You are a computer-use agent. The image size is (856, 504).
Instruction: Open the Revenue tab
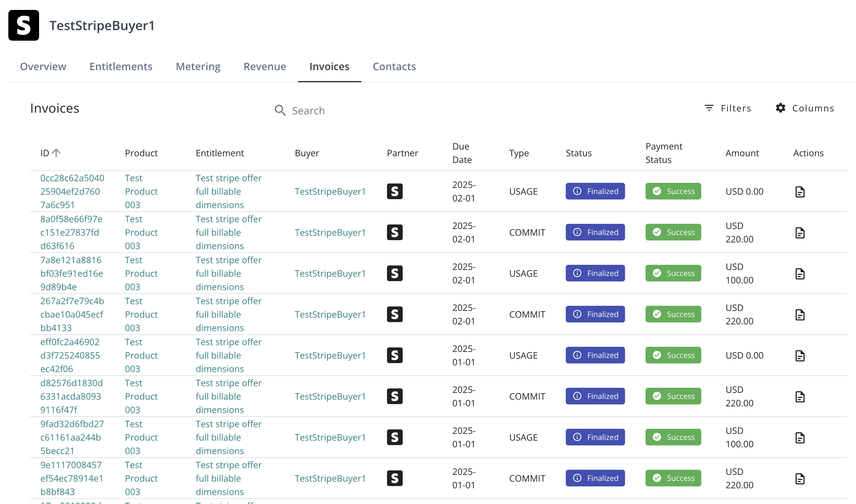(265, 66)
